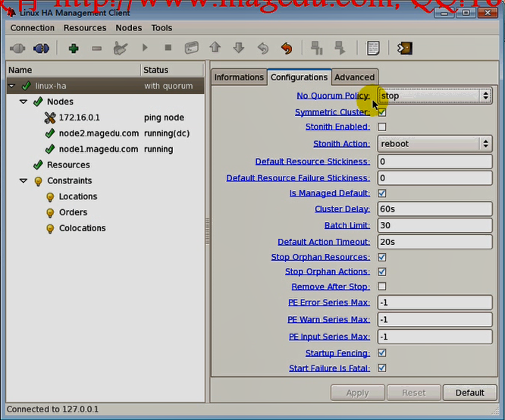Collapse the Constraints tree node
This screenshot has width=505, height=420.
pyautogui.click(x=24, y=181)
